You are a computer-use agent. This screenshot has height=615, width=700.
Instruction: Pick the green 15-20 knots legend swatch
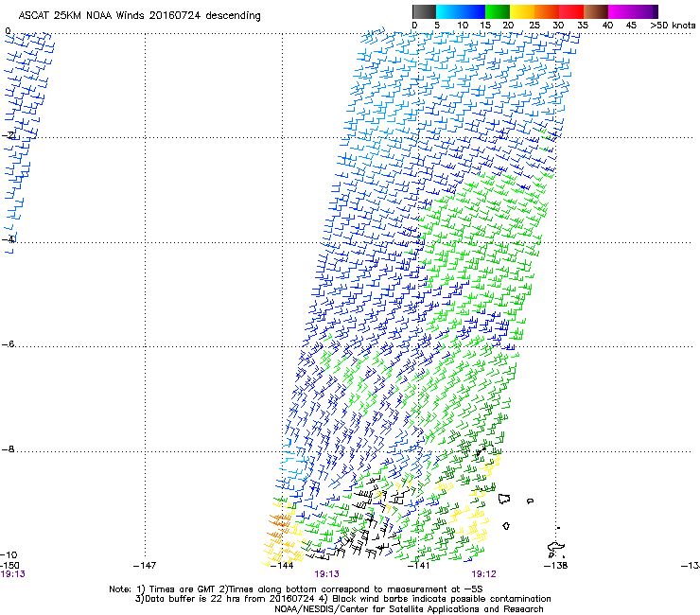pyautogui.click(x=498, y=11)
